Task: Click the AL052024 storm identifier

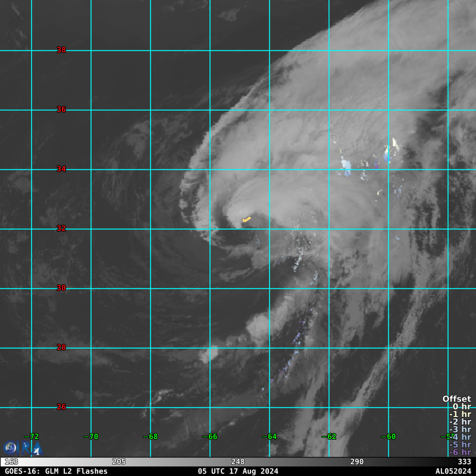Action: [x=453, y=471]
